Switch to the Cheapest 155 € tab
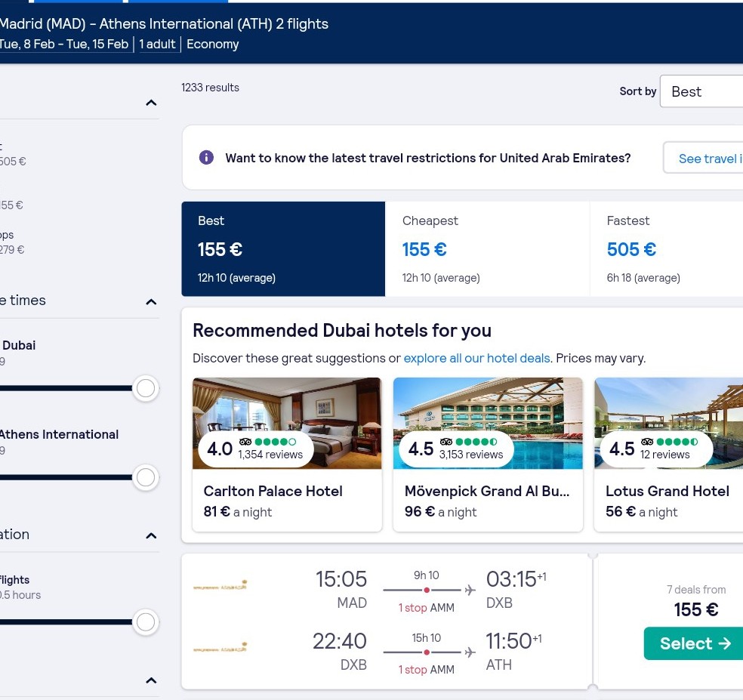The height and width of the screenshot is (700, 743). point(488,249)
